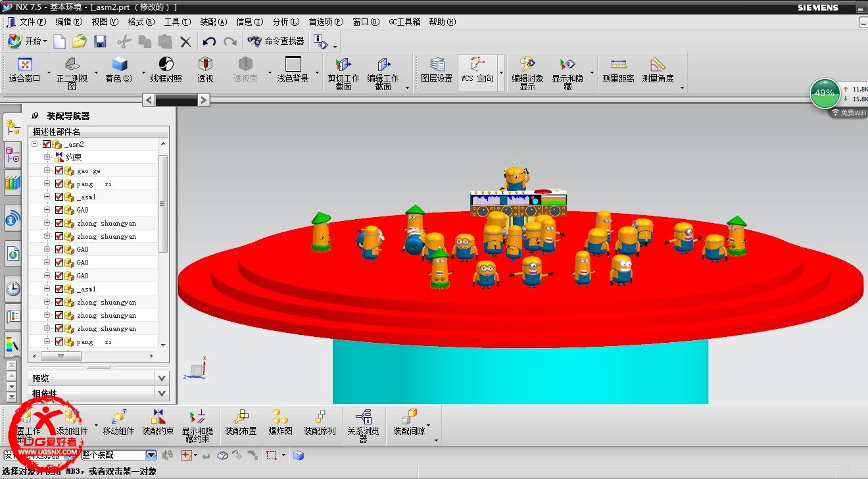This screenshot has width=868, height=479.
Task: Expand the gao ge tree node
Action: [47, 170]
